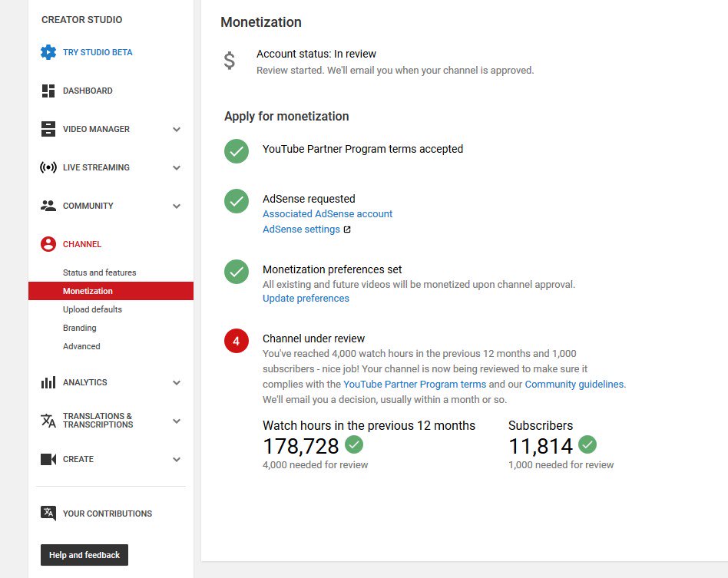Click the green check next to 11,814
The height and width of the screenshot is (578, 728).
coord(587,444)
